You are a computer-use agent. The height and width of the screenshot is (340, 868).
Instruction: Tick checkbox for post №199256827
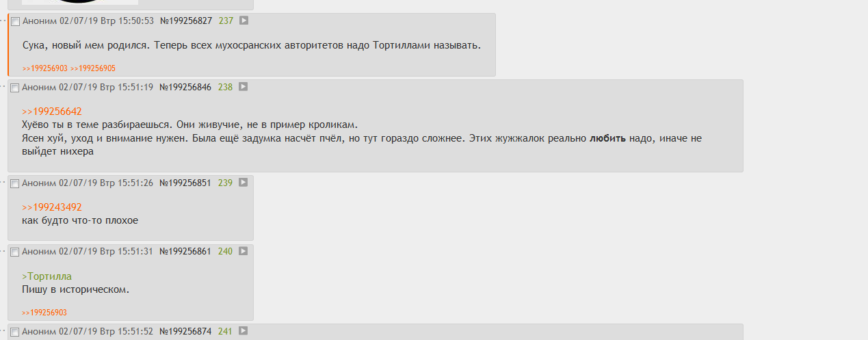[16, 22]
